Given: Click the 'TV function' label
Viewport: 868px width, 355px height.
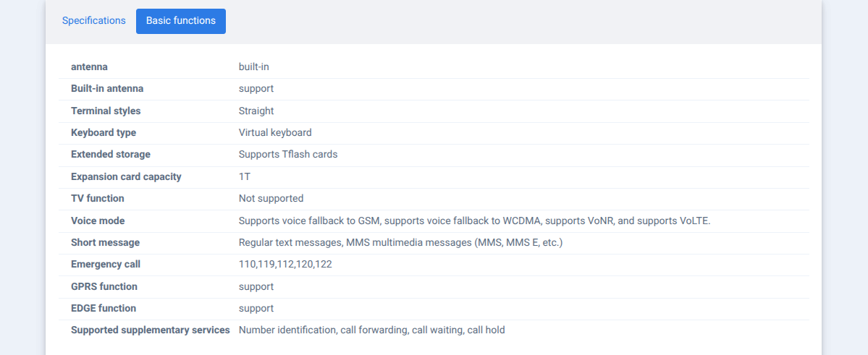Looking at the screenshot, I should (98, 199).
